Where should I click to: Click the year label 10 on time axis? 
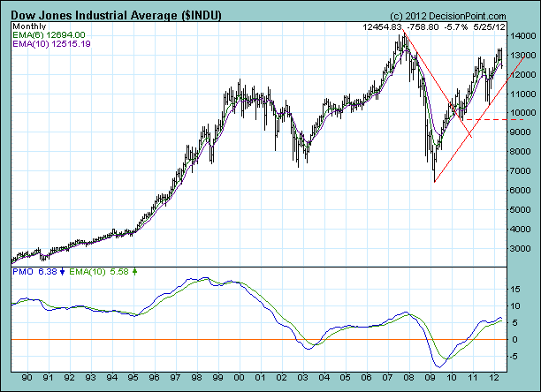coord(452,378)
